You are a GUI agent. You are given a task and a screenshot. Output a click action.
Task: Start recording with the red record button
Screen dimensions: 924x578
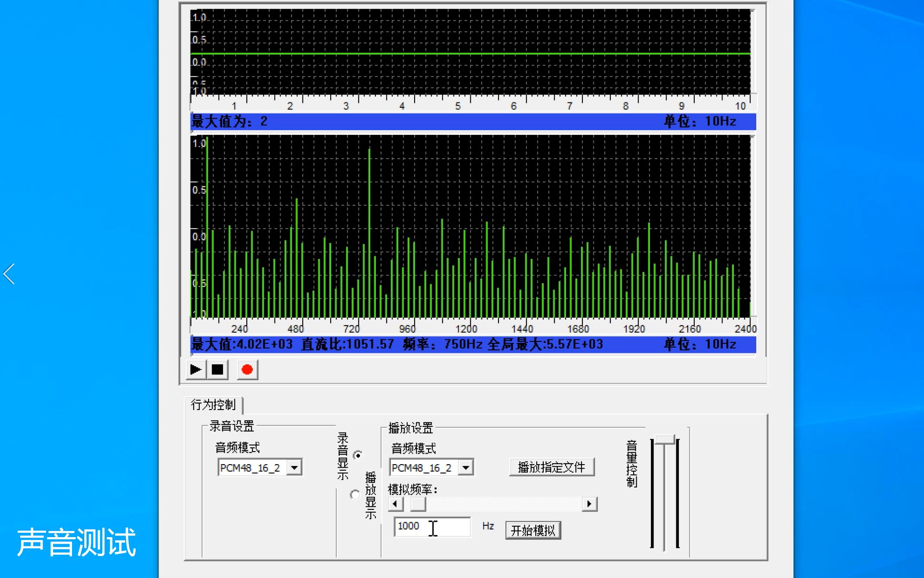[x=247, y=370]
